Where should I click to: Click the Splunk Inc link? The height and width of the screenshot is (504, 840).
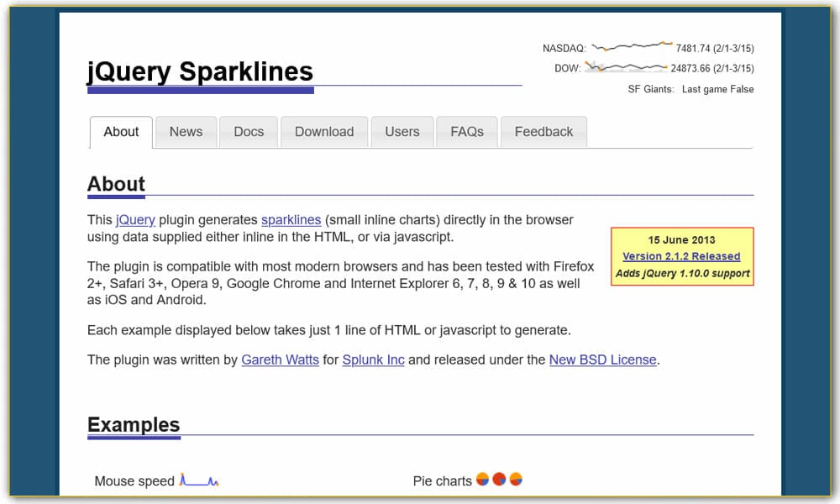[x=373, y=360]
